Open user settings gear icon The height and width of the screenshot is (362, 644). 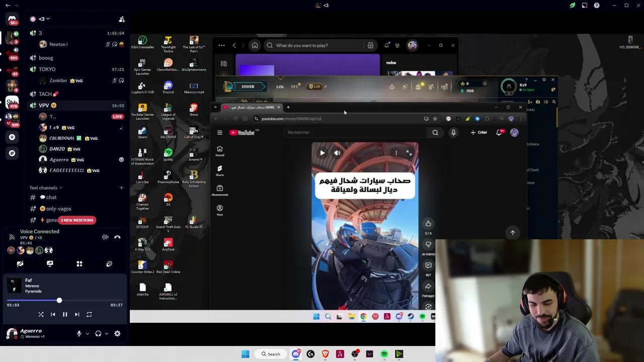(x=117, y=333)
